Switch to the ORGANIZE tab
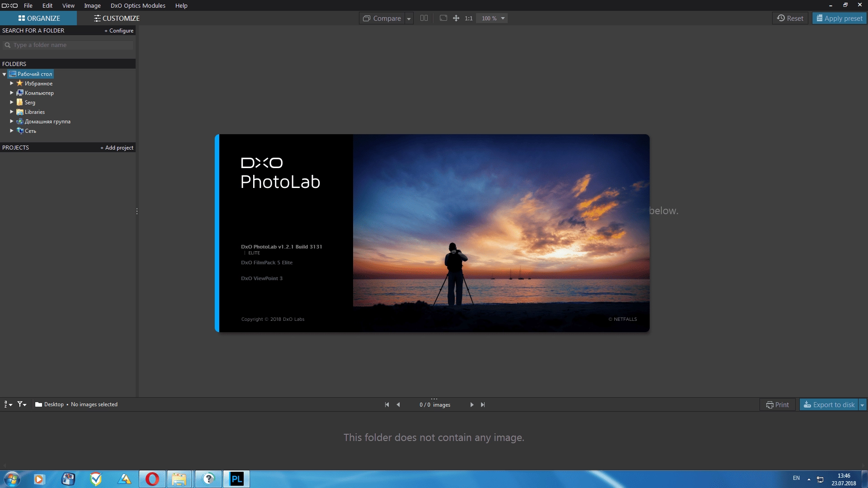The image size is (868, 488). [x=39, y=18]
